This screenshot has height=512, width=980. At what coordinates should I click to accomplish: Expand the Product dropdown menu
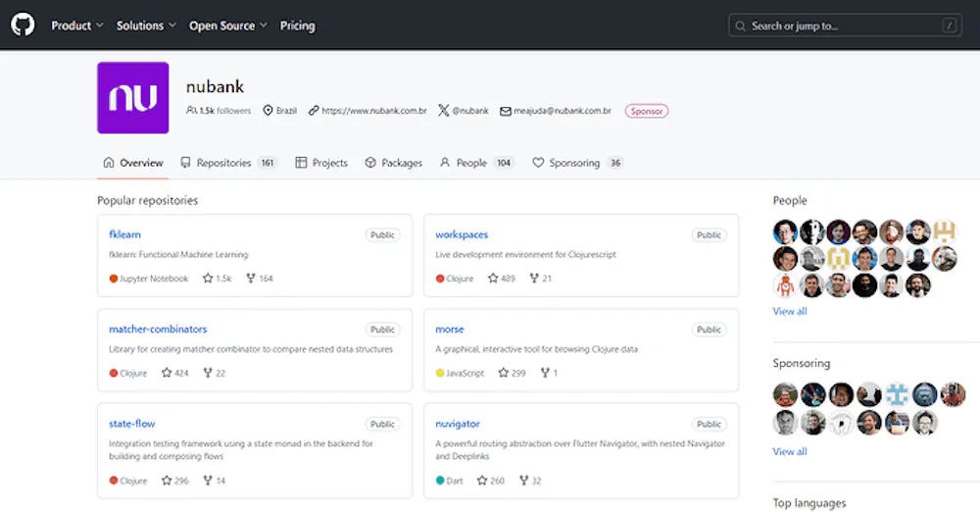[77, 26]
